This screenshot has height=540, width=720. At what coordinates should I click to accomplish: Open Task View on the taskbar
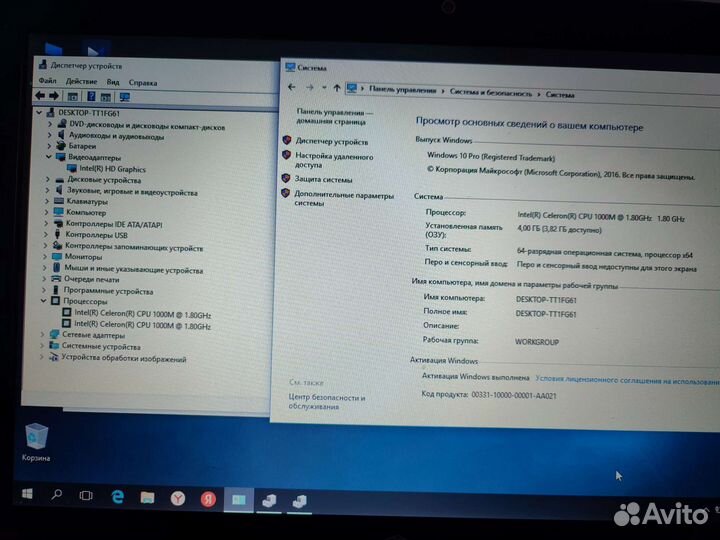point(86,495)
